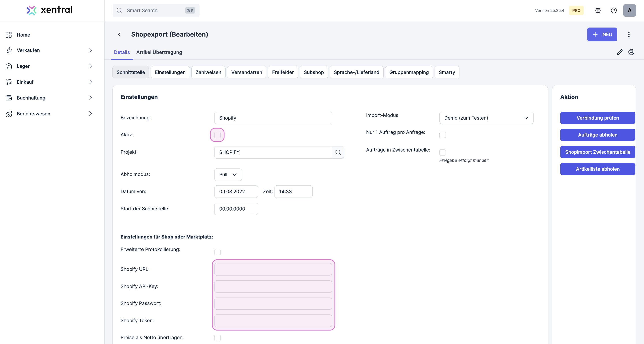This screenshot has height=344, width=644.
Task: Enable the Aktiv checkbox
Action: [x=217, y=135]
